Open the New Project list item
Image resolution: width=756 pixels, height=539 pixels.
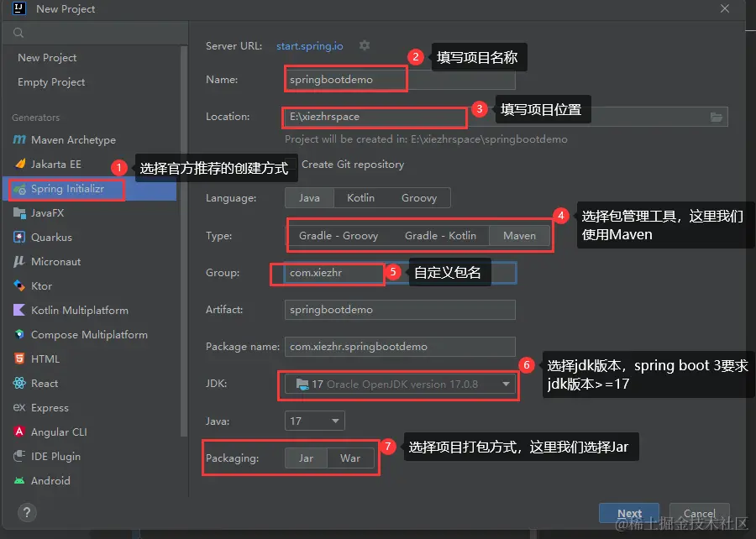47,57
